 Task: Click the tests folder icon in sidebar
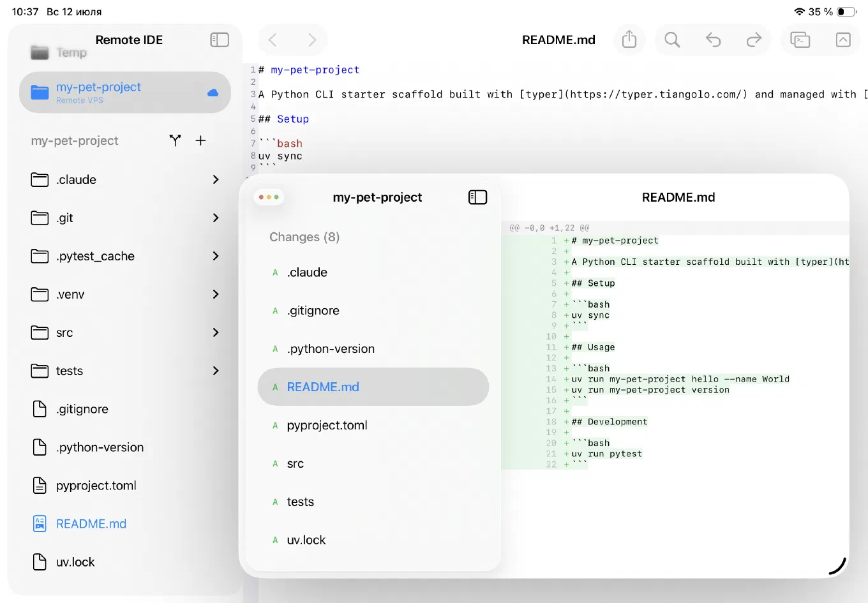[40, 371]
